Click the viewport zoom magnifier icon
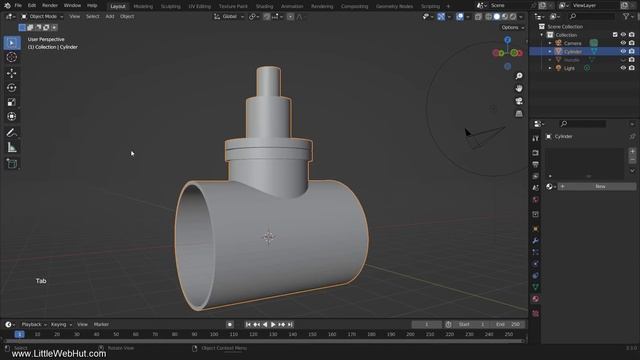 coord(519,76)
